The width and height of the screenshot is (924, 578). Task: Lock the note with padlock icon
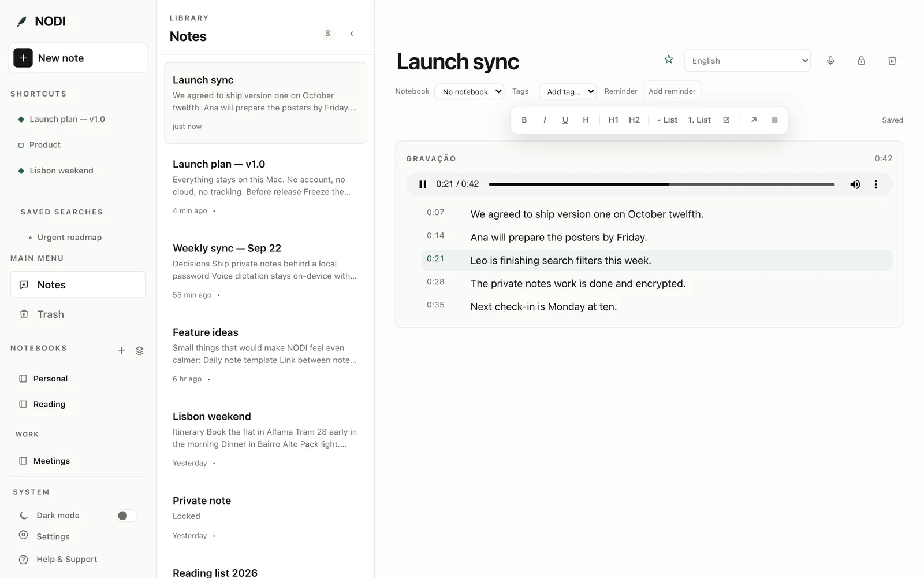click(861, 61)
